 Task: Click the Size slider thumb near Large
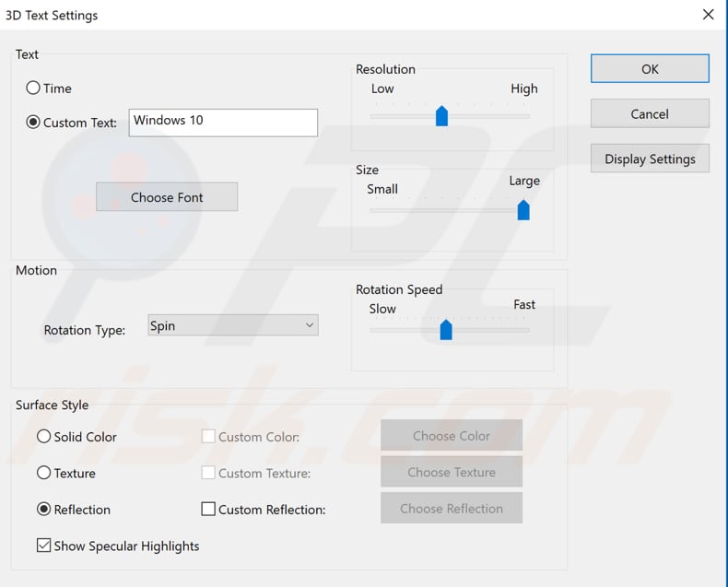pyautogui.click(x=523, y=211)
